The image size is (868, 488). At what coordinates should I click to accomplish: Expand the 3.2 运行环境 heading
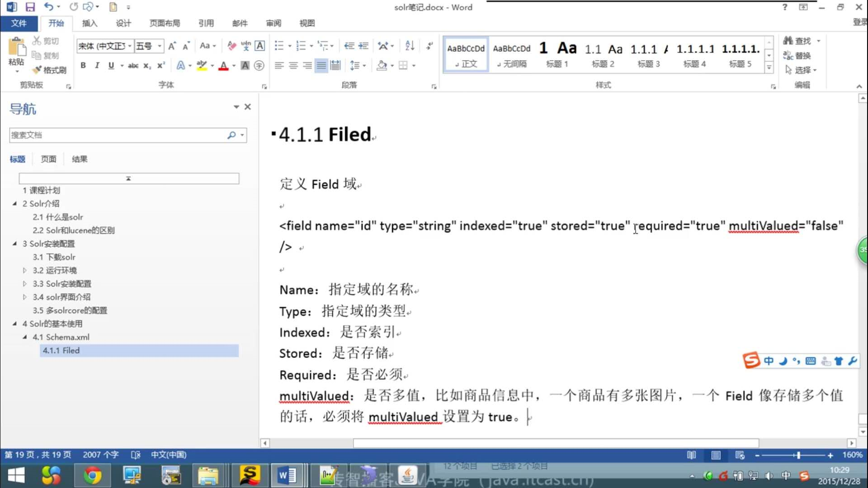[x=25, y=270]
